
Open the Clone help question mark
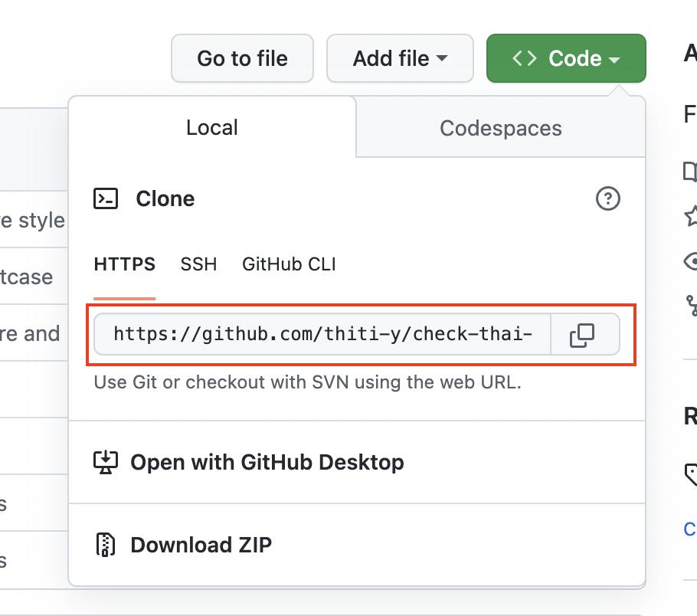pyautogui.click(x=607, y=198)
